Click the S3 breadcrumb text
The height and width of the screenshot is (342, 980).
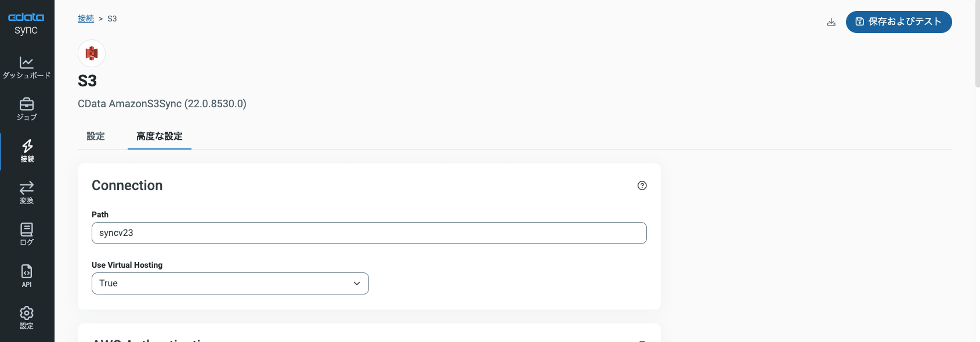(x=112, y=19)
